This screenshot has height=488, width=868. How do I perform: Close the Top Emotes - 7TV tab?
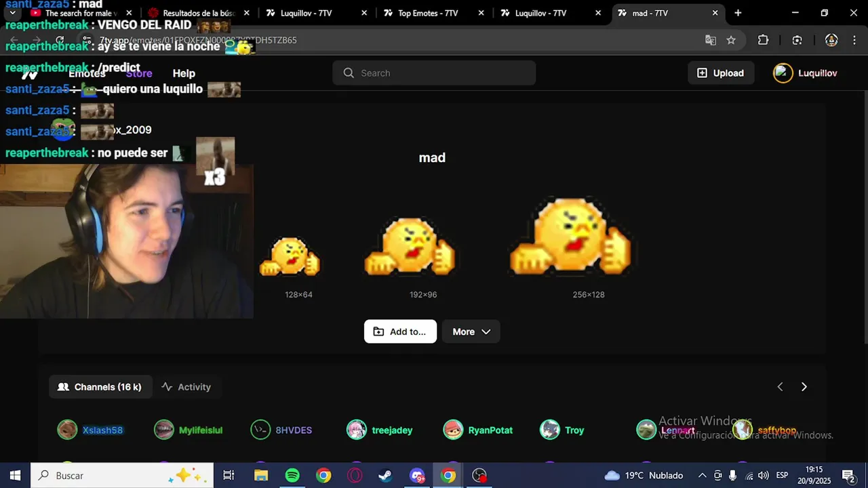[x=481, y=13]
